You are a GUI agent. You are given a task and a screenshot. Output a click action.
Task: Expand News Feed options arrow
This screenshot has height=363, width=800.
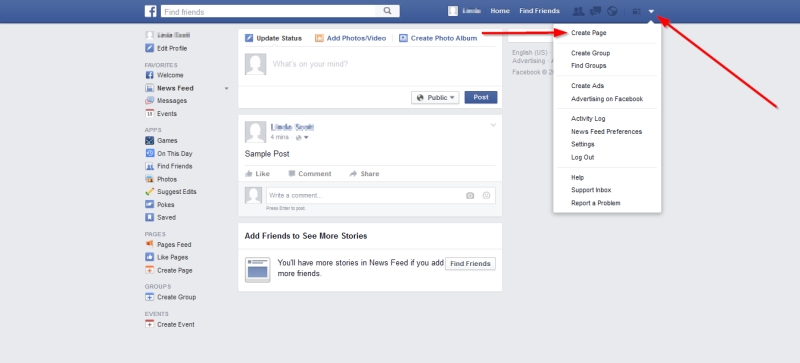coord(227,88)
